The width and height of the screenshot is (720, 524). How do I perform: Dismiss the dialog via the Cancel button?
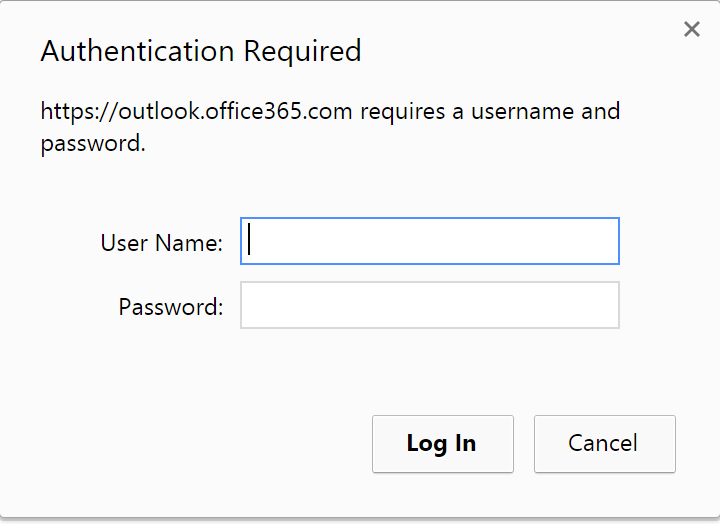pos(604,443)
